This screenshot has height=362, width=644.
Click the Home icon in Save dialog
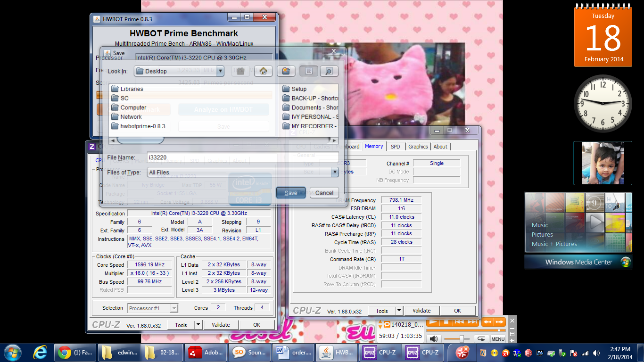(263, 71)
